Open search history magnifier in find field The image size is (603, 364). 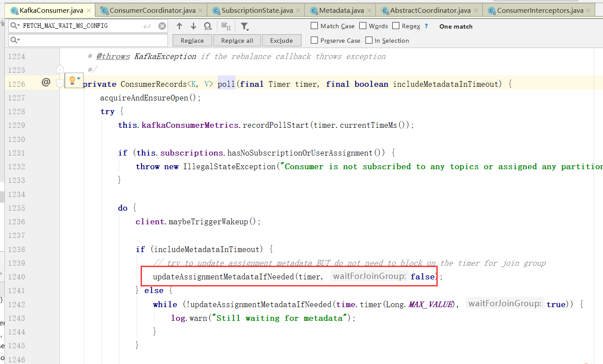pyautogui.click(x=15, y=26)
